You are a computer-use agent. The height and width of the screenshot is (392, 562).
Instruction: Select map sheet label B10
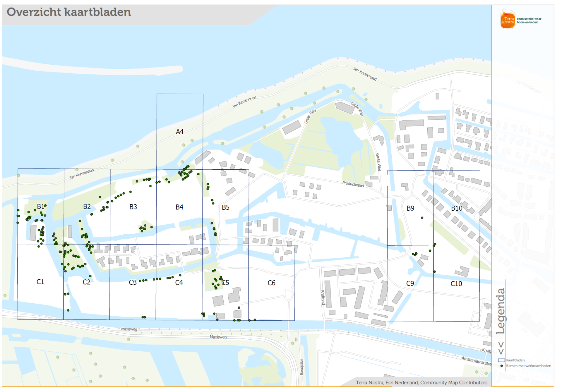457,208
